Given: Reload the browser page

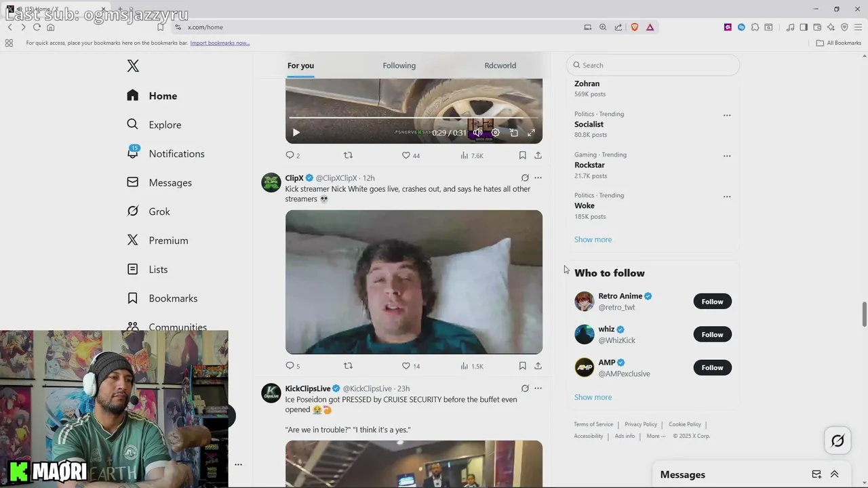Looking at the screenshot, I should pyautogui.click(x=37, y=27).
